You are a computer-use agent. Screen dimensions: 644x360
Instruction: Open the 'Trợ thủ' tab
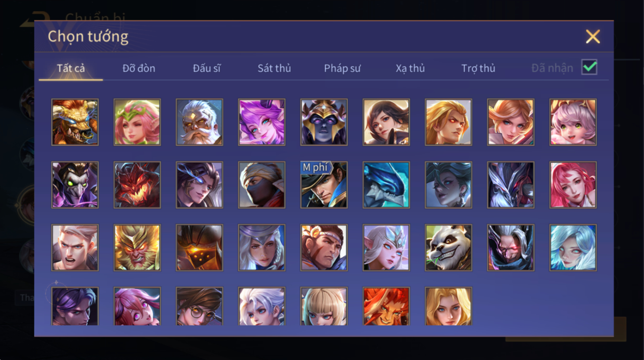click(x=478, y=68)
